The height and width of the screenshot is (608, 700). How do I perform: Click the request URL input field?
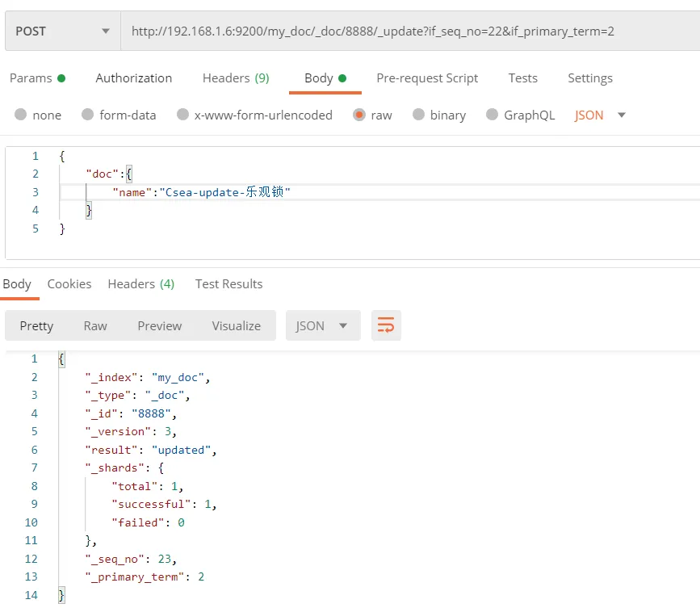click(404, 31)
